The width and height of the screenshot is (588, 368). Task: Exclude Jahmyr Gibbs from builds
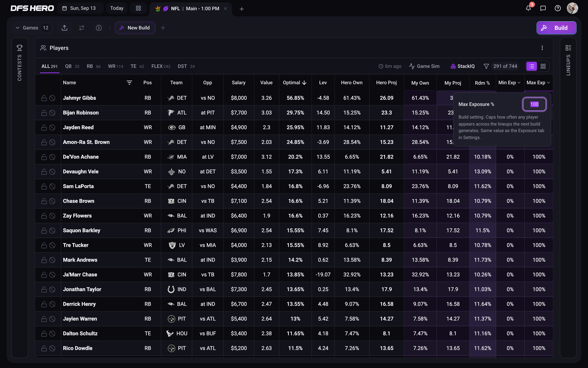pyautogui.click(x=52, y=98)
